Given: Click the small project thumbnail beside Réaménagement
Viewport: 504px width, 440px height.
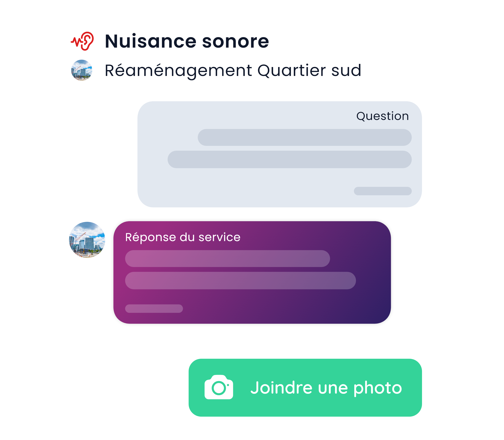Looking at the screenshot, I should pyautogui.click(x=82, y=70).
